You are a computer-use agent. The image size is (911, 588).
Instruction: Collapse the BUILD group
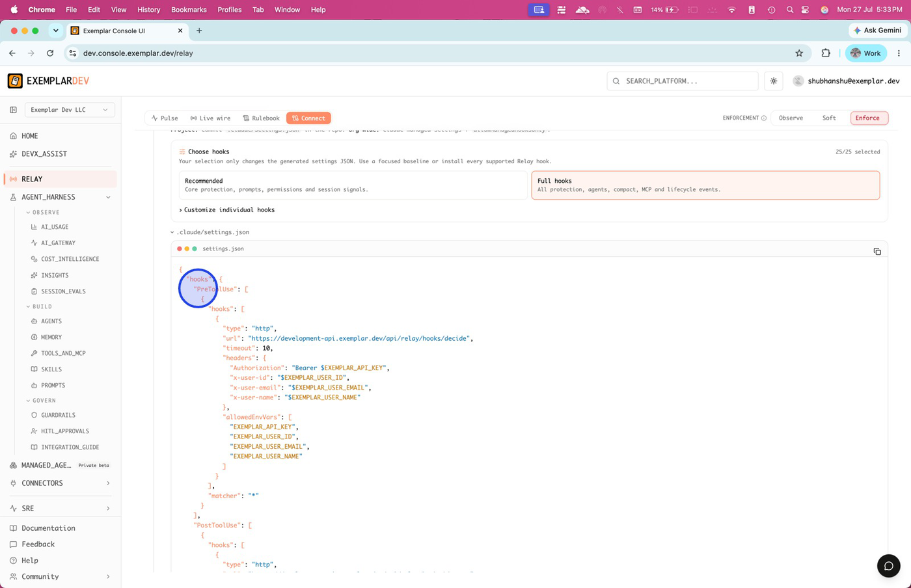[x=39, y=306]
